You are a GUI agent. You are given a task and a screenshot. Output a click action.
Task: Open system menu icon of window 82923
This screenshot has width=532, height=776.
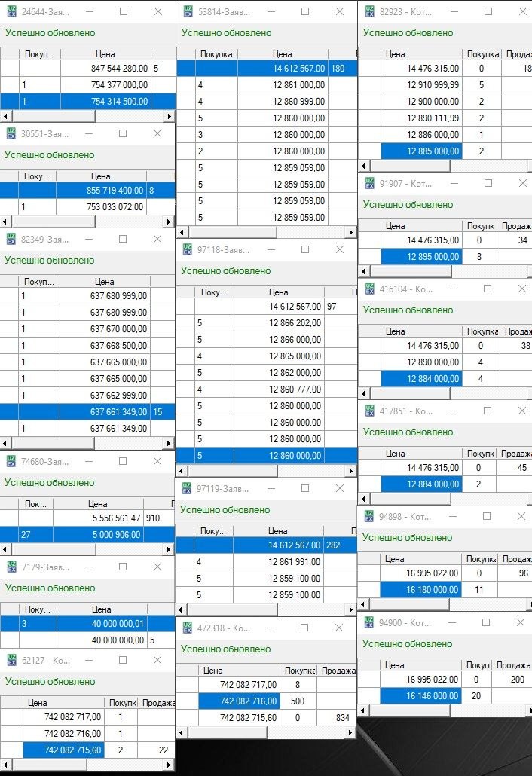point(369,12)
